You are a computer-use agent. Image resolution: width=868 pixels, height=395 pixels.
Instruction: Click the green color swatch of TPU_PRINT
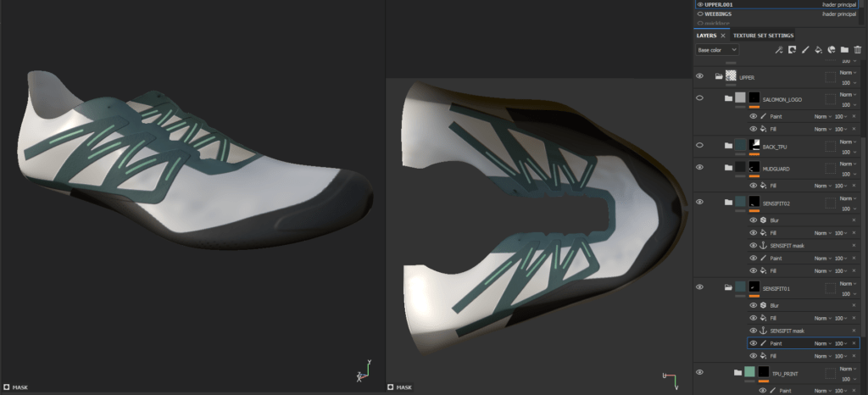point(750,371)
